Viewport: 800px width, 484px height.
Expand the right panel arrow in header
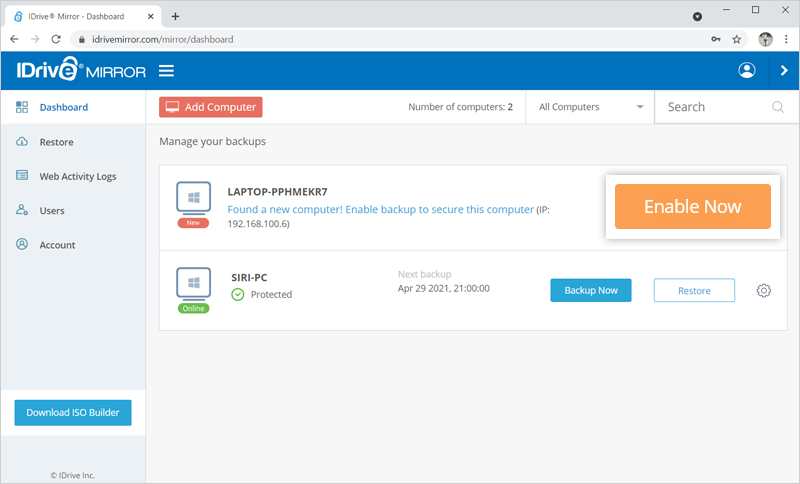pyautogui.click(x=784, y=70)
